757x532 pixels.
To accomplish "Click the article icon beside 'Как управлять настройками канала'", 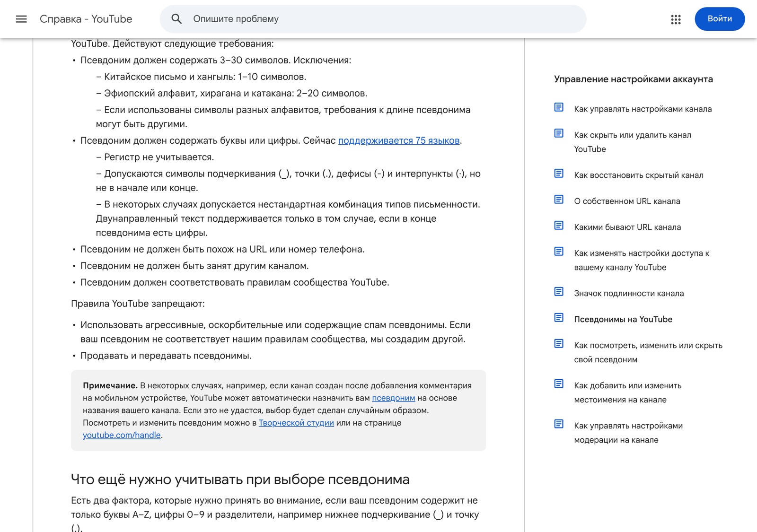I will tap(559, 107).
